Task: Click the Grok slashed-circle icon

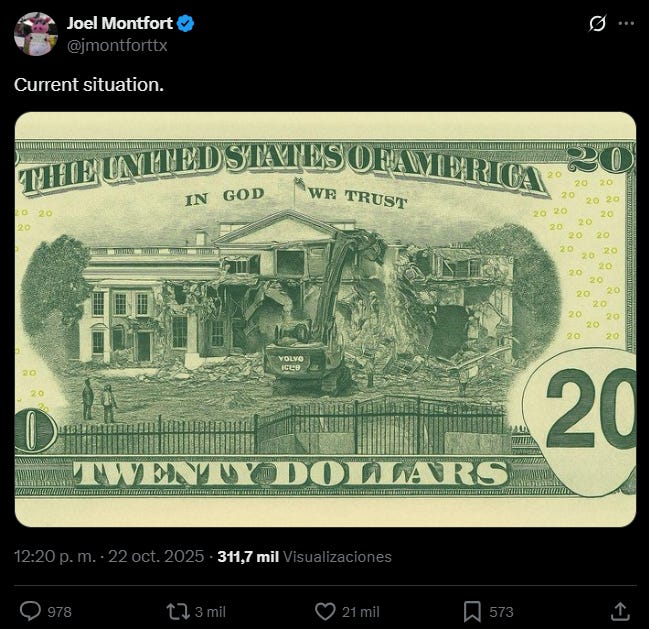Action: (x=597, y=24)
